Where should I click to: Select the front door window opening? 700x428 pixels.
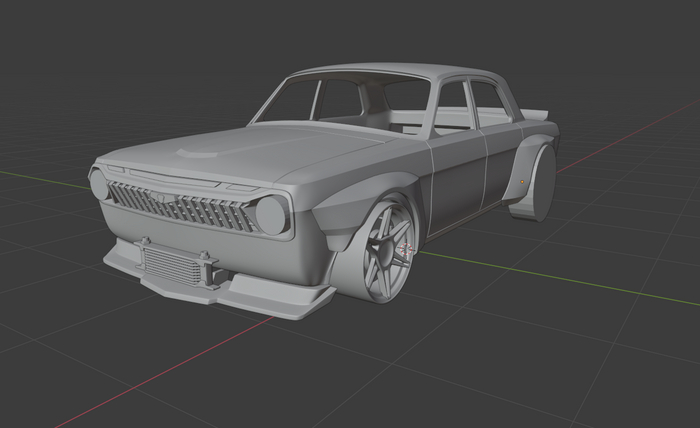(x=453, y=108)
